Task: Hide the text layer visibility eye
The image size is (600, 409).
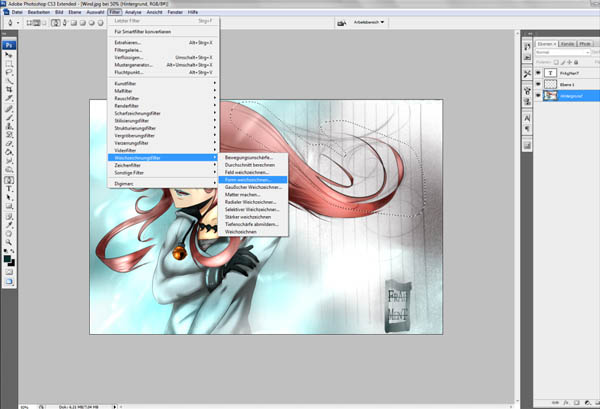Action: 538,73
